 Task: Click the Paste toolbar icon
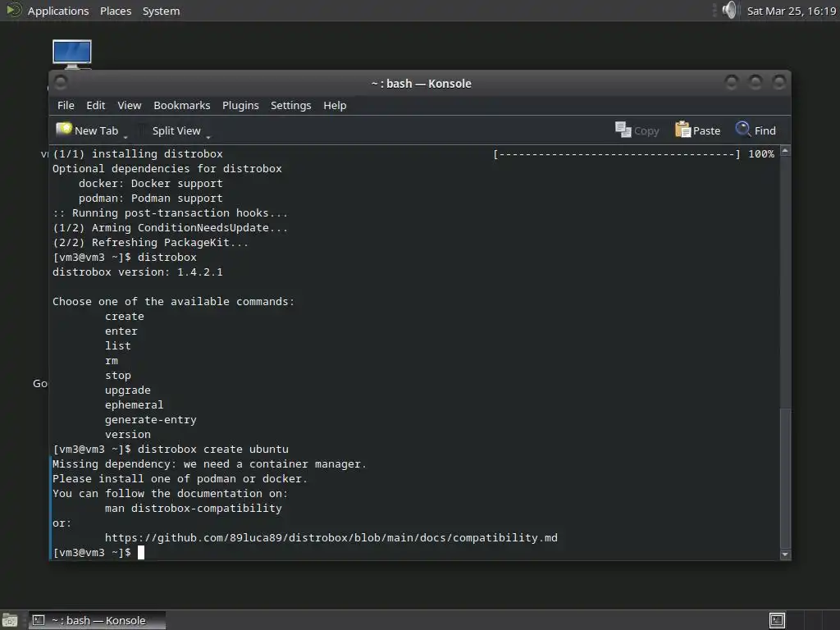(682, 130)
